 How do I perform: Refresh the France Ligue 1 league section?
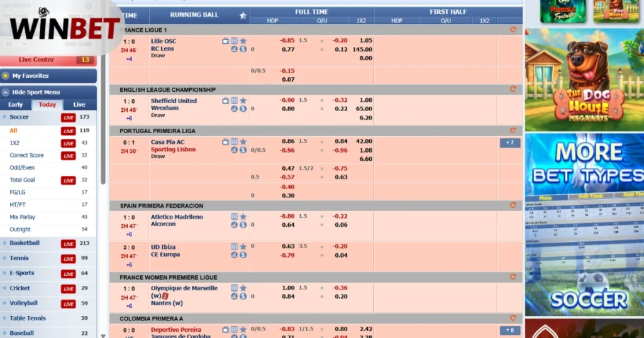pyautogui.click(x=513, y=30)
